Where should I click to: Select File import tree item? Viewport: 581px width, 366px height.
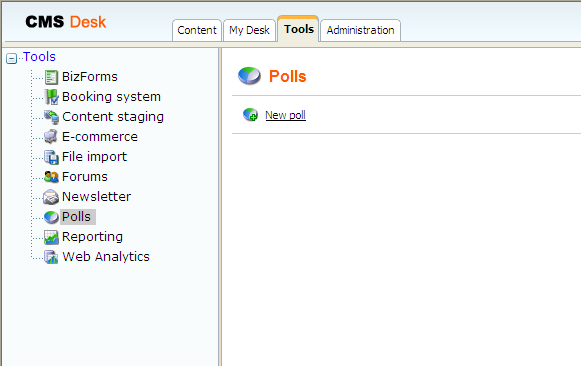tap(94, 157)
